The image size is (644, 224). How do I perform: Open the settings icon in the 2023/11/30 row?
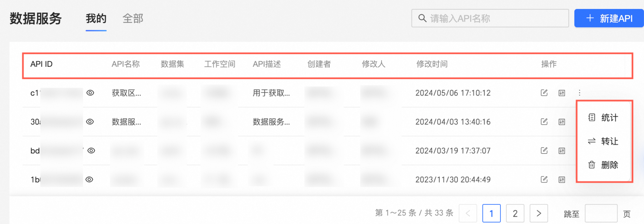coord(562,179)
